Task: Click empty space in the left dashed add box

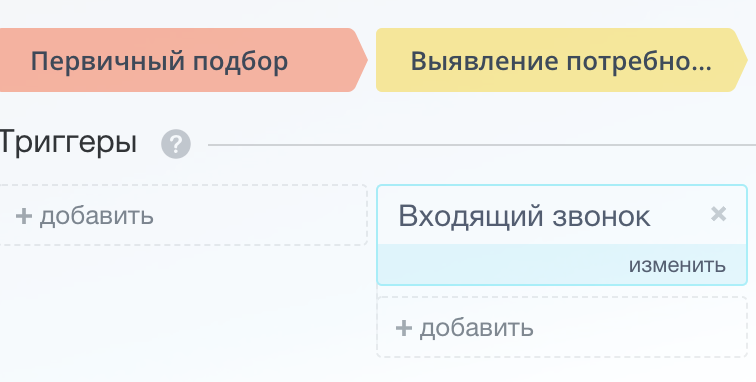Action: click(260, 215)
